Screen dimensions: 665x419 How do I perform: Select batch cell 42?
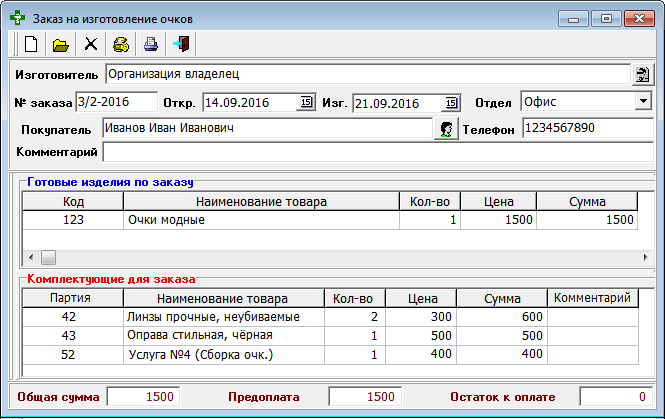(x=73, y=317)
